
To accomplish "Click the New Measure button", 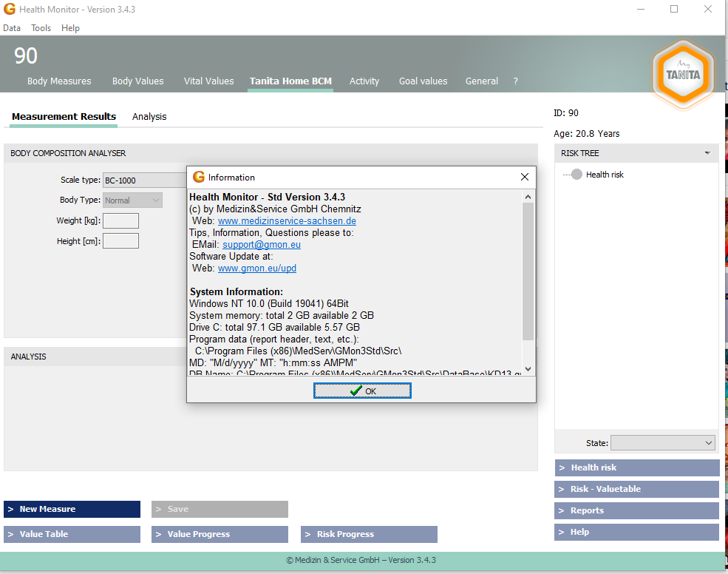I will coord(72,509).
